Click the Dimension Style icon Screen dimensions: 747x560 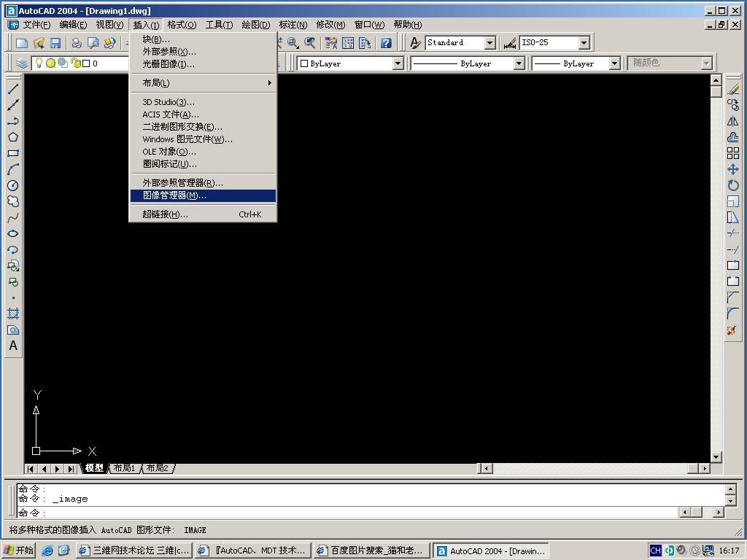510,43
